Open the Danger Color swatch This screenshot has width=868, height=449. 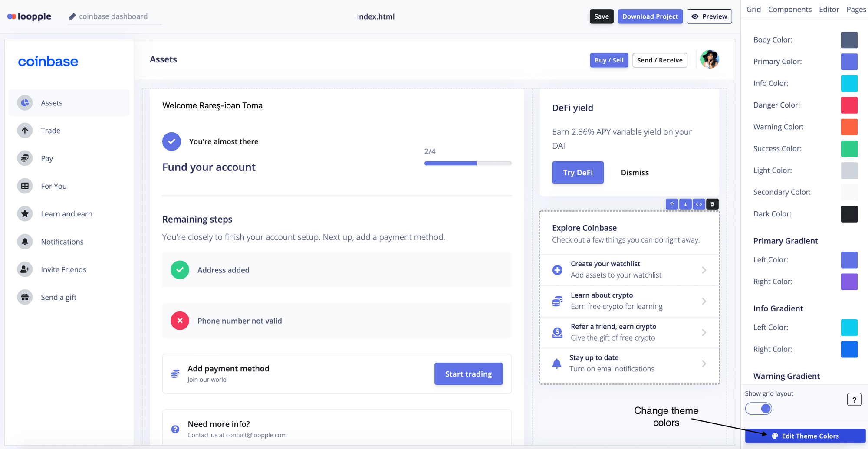point(849,105)
